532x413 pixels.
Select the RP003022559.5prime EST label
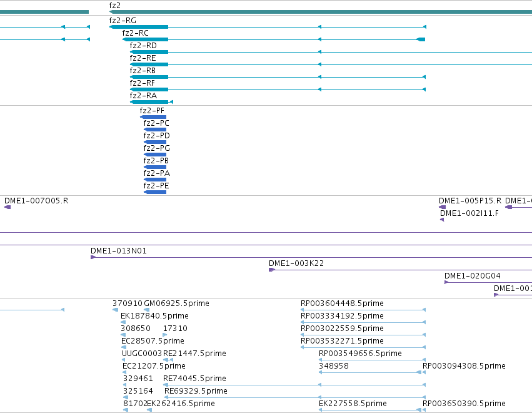pyautogui.click(x=342, y=329)
